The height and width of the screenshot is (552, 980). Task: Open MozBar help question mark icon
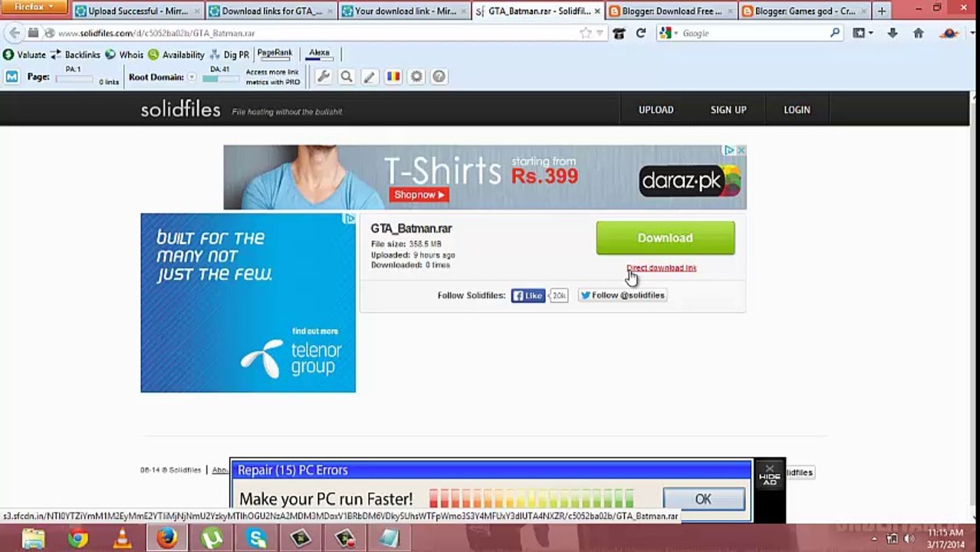tap(439, 77)
